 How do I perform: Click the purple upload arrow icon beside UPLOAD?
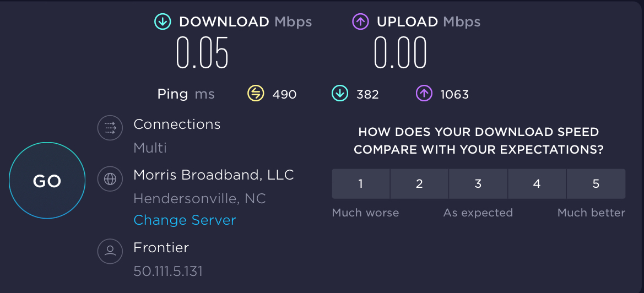(x=360, y=22)
